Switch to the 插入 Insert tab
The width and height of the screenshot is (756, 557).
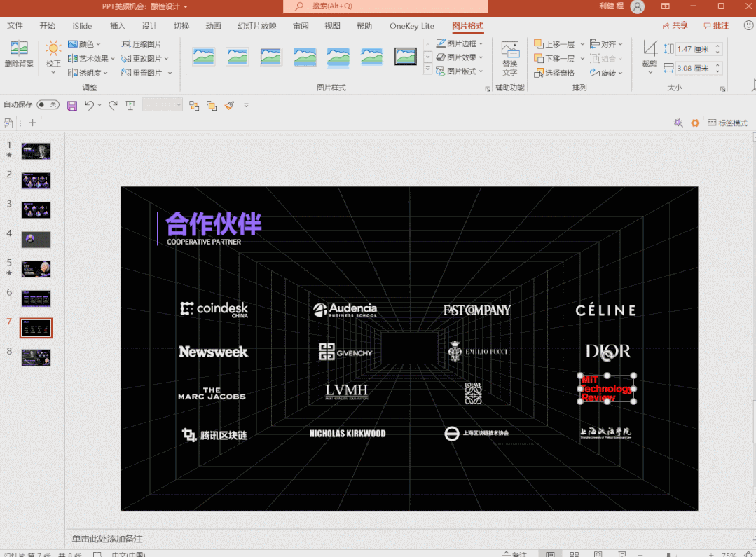pos(117,26)
